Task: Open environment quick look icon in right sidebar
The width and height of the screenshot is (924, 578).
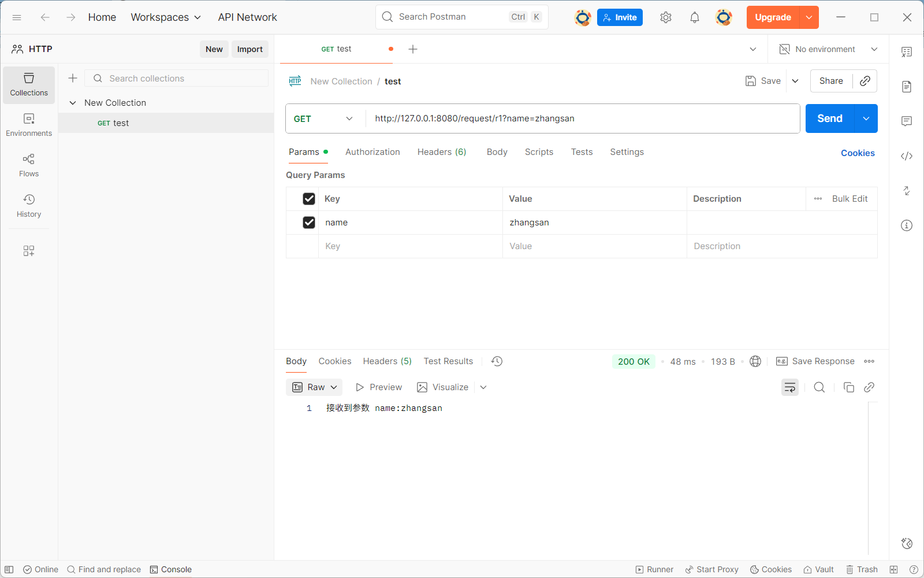Action: click(x=907, y=52)
